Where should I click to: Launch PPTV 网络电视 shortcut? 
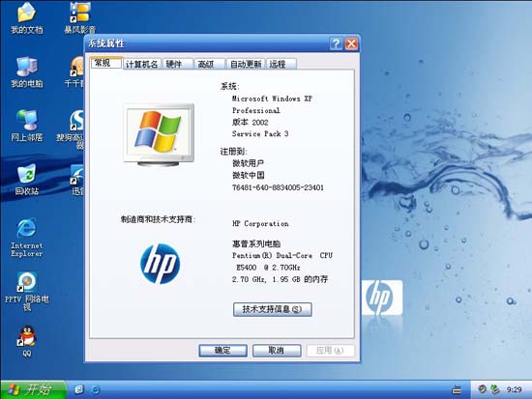pyautogui.click(x=26, y=291)
